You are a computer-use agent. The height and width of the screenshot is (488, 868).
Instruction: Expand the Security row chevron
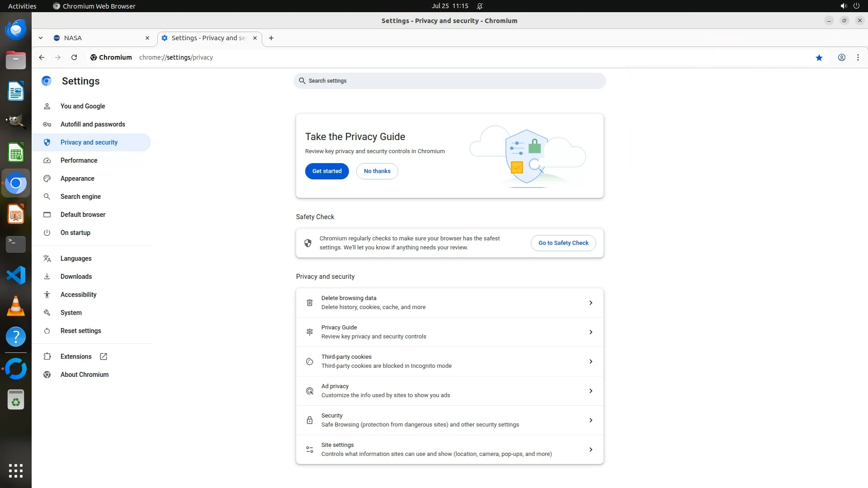(590, 420)
